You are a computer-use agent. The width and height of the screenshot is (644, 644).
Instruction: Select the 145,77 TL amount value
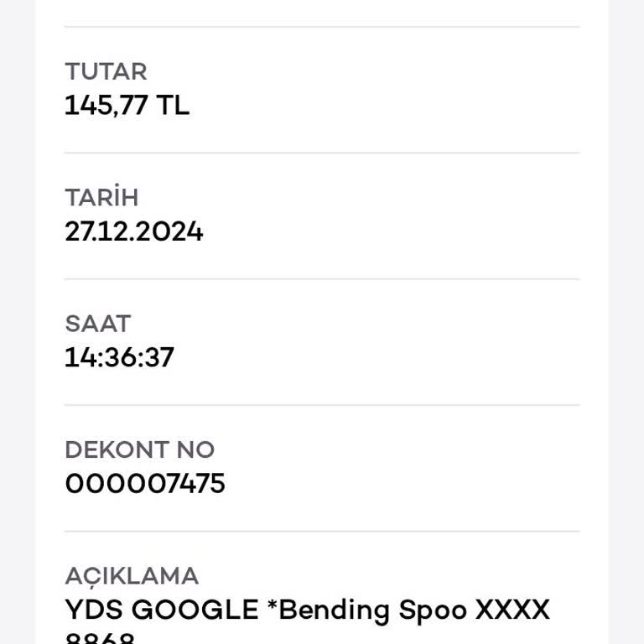pos(127,106)
